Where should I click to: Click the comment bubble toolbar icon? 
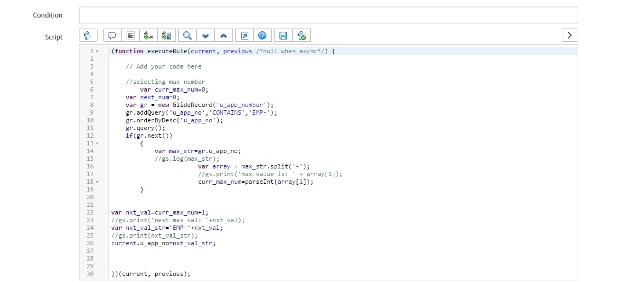point(112,35)
